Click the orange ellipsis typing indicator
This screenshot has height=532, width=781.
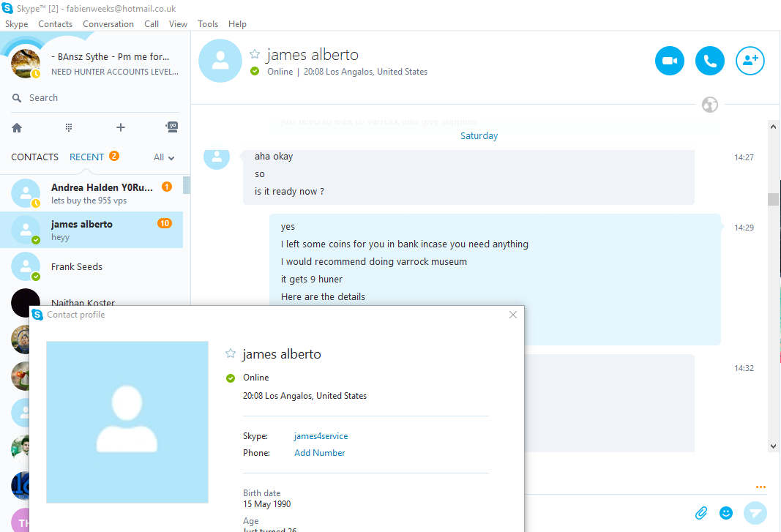[x=761, y=487]
